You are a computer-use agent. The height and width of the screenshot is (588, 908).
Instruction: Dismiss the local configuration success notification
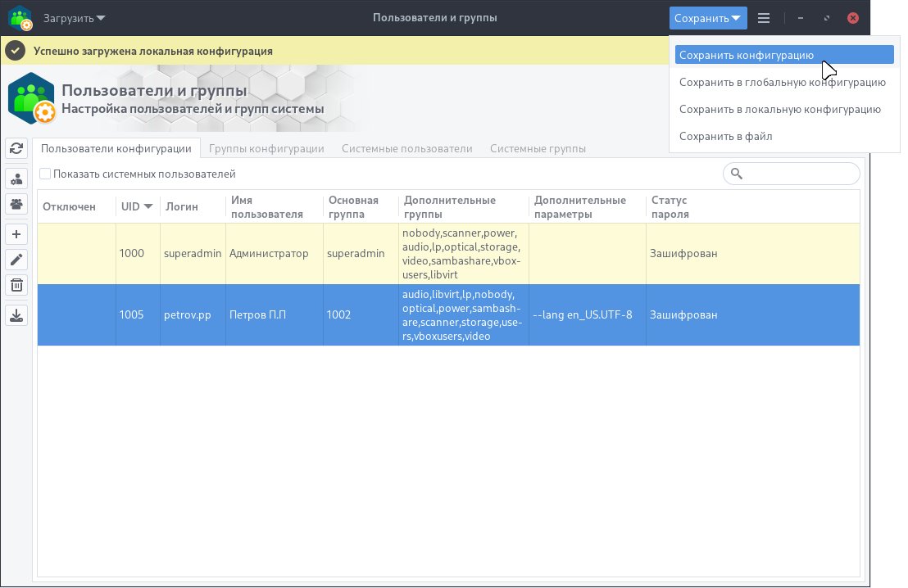[x=14, y=50]
